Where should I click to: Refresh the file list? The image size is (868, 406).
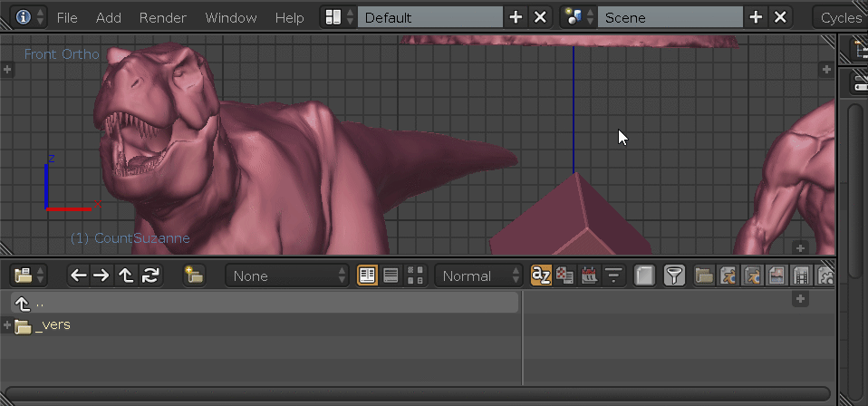point(150,275)
